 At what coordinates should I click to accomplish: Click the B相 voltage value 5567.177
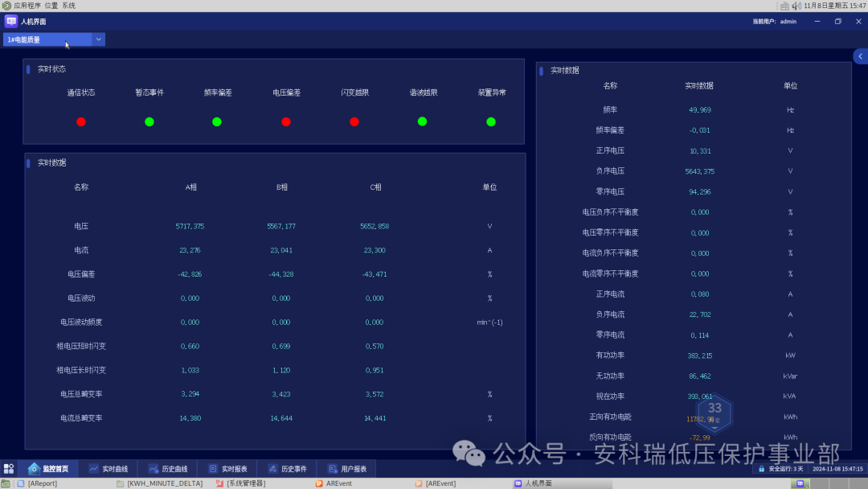pos(281,226)
